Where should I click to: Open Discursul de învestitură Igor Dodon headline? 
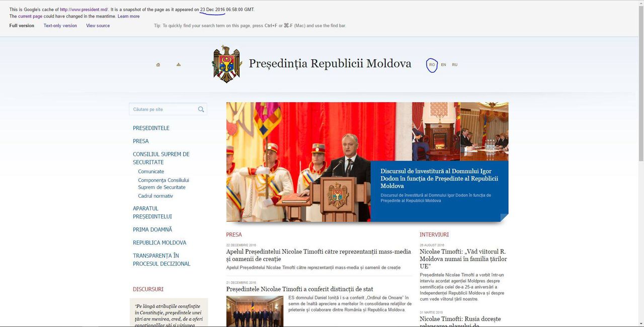pyautogui.click(x=439, y=179)
